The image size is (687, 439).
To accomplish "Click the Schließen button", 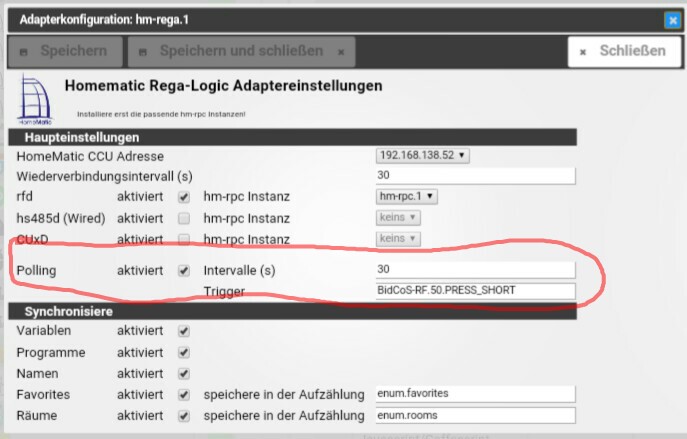I will tap(624, 51).
